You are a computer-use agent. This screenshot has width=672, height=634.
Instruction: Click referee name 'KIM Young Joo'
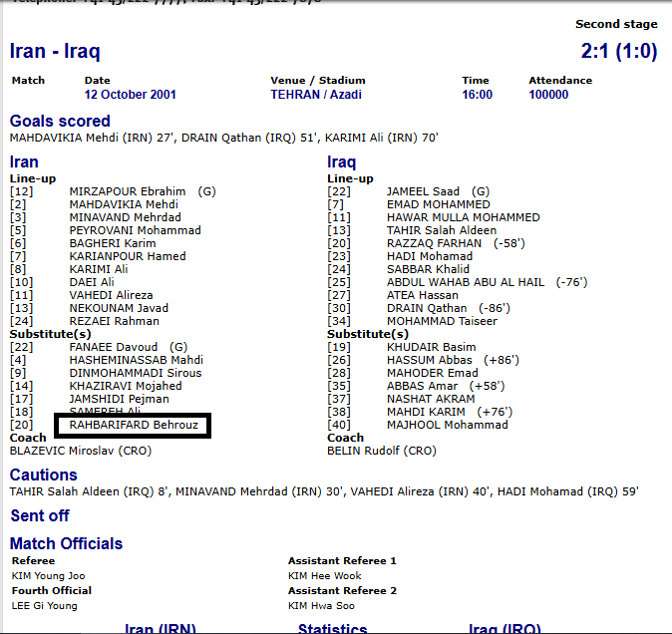point(49,576)
